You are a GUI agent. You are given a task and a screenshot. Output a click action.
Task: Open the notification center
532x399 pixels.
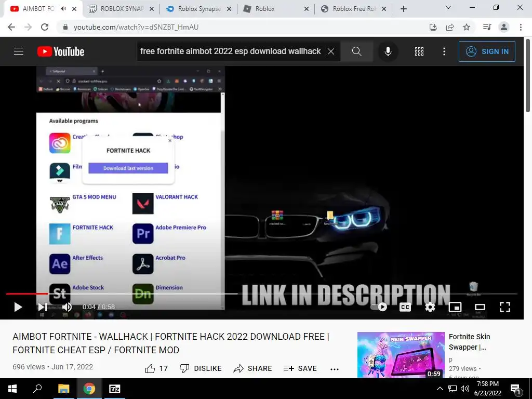click(515, 389)
